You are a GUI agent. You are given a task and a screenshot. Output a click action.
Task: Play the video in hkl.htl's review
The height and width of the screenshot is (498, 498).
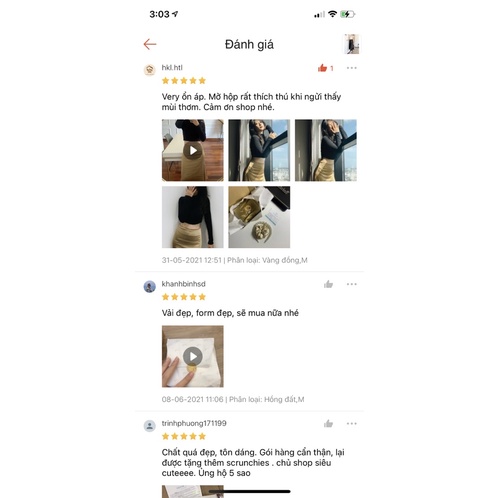pos(193,150)
